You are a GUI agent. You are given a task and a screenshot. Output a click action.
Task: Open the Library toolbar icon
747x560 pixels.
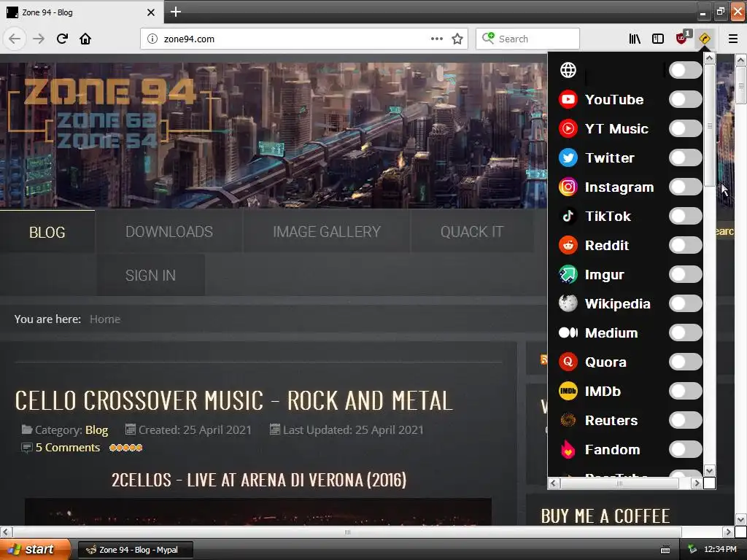(x=635, y=39)
